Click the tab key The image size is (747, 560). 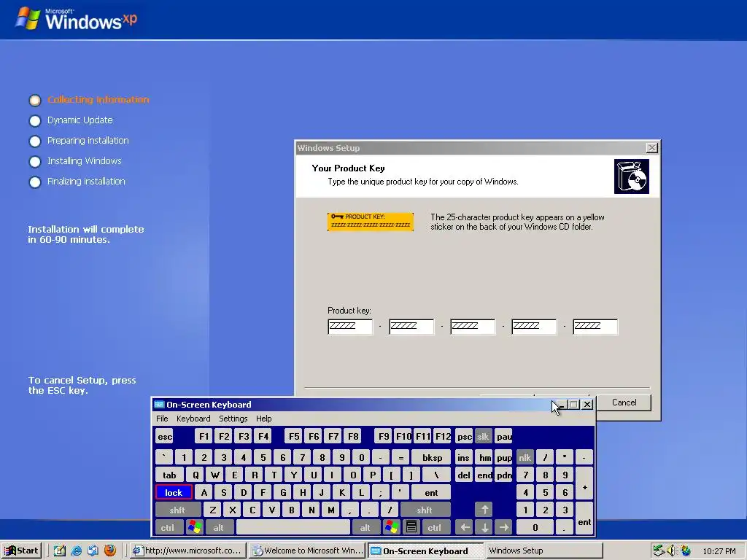(169, 475)
